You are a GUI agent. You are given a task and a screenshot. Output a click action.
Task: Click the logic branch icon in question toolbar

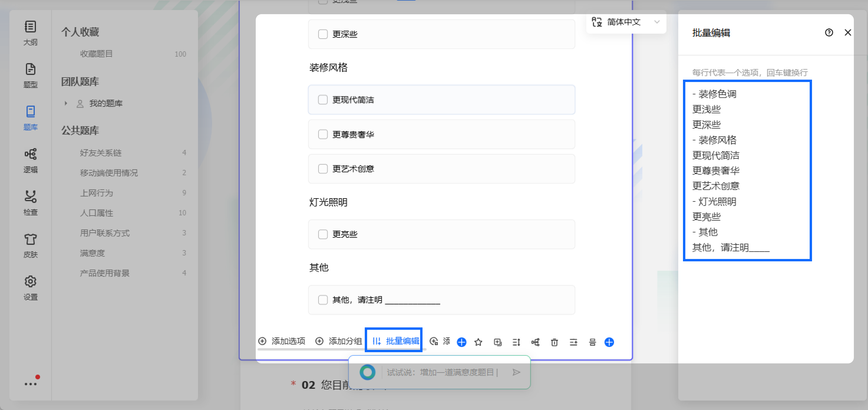pyautogui.click(x=535, y=342)
